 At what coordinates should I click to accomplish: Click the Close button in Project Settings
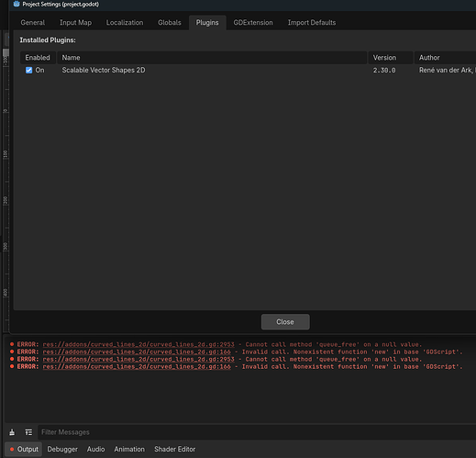tap(285, 322)
